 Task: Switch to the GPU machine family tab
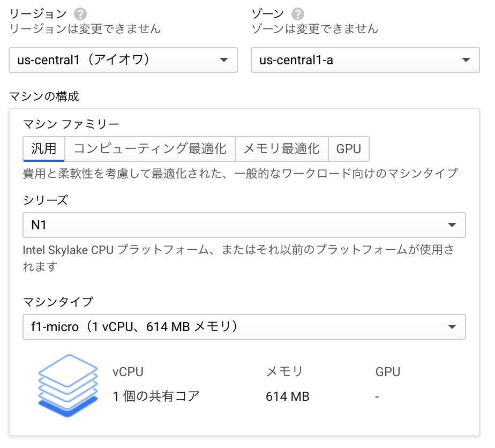coord(349,148)
